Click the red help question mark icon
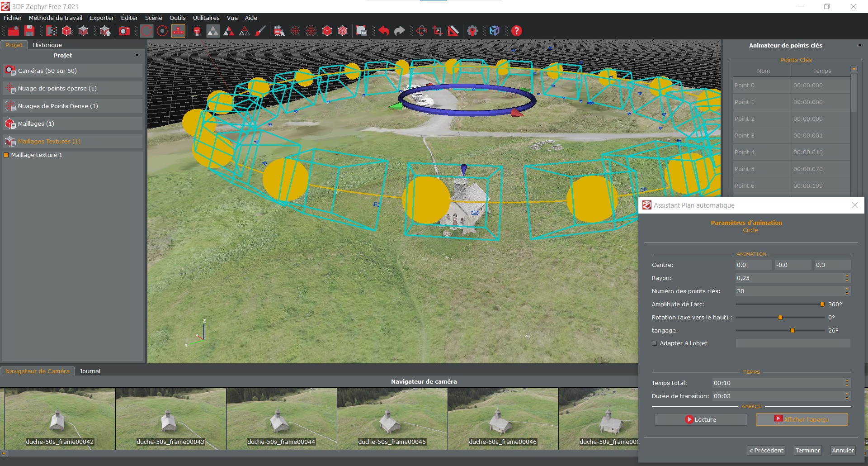Image resolution: width=868 pixels, height=466 pixels. (x=517, y=31)
